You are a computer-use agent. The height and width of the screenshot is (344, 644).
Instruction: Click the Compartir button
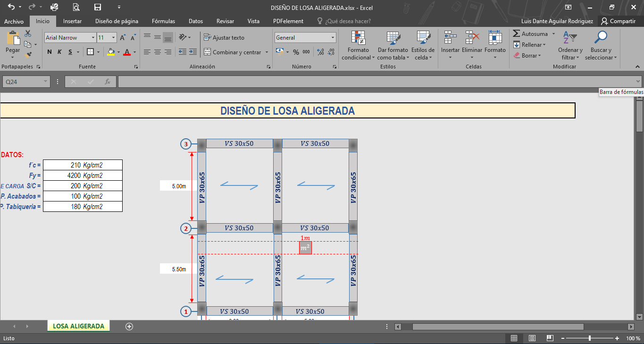[x=619, y=21]
